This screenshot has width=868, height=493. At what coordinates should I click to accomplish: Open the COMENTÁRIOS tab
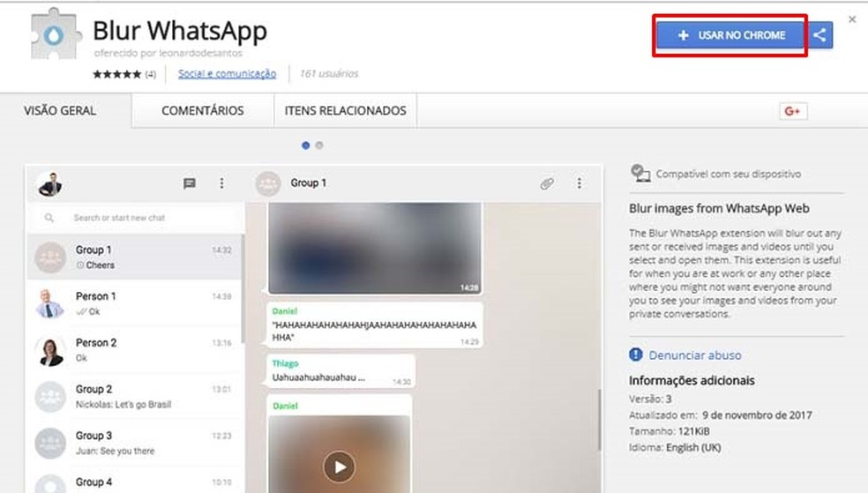click(203, 110)
